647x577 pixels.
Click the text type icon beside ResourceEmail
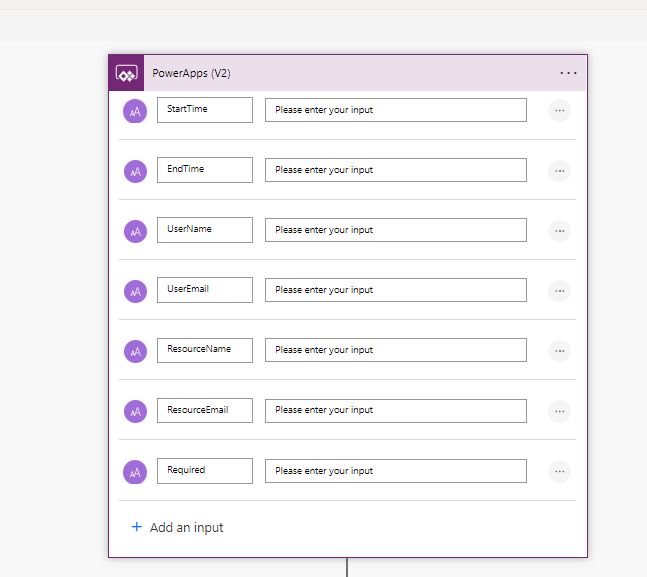[135, 411]
